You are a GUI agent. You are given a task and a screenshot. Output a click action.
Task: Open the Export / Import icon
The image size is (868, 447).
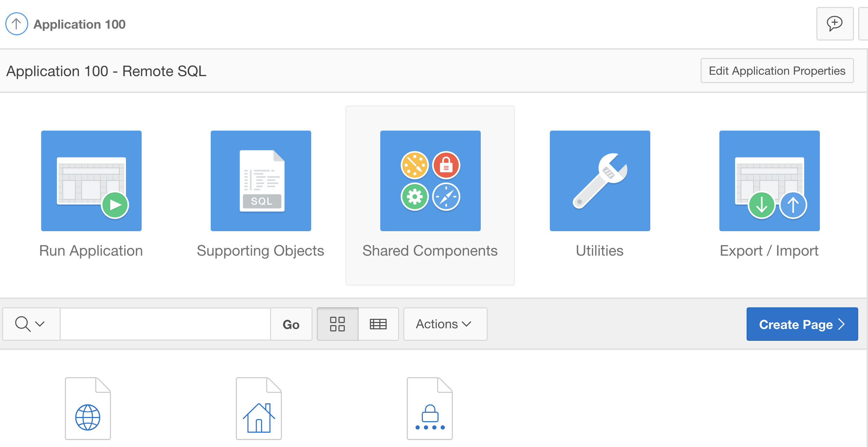click(769, 181)
